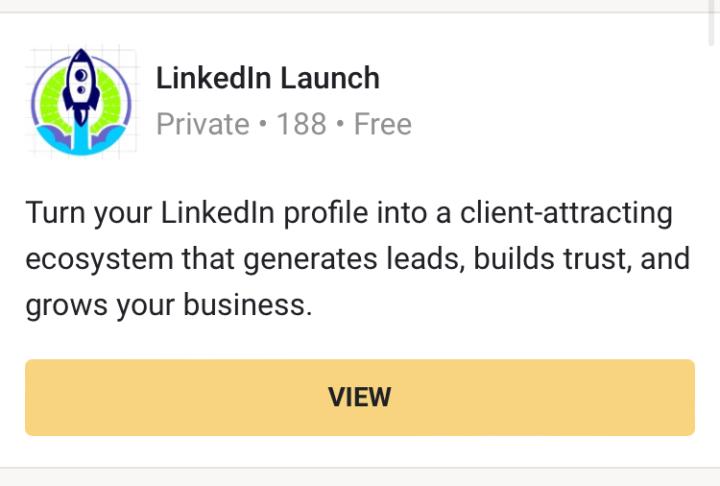The width and height of the screenshot is (720, 486).
Task: Click the 'Private' label under the title
Action: 203,124
